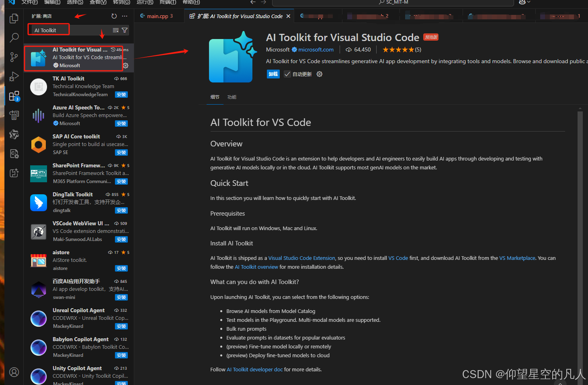Screen dimensions: 588x385
Task: Open the VS Marketplace link
Action: (x=517, y=258)
